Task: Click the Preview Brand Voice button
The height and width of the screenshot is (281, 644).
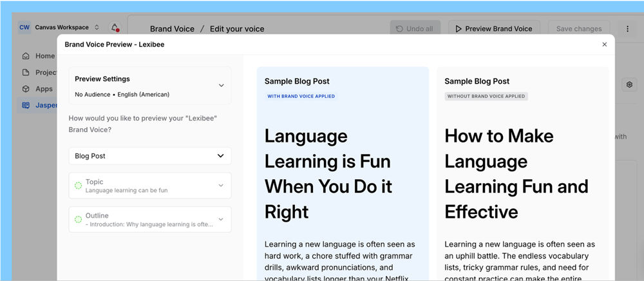Action: [494, 29]
